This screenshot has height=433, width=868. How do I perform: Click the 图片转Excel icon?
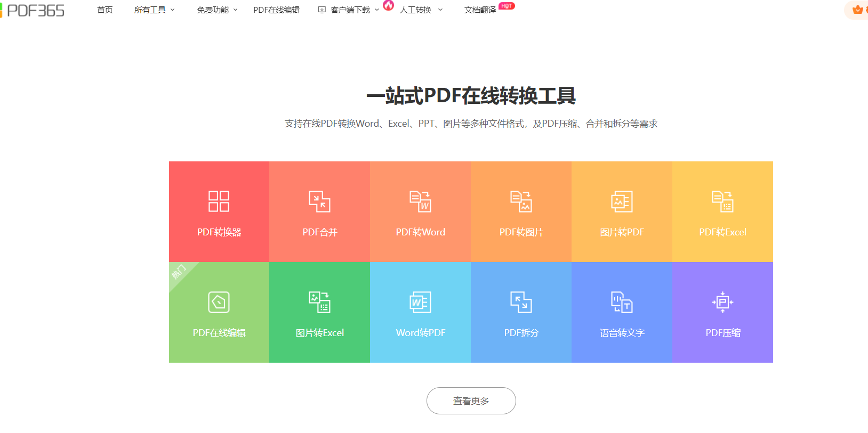319,302
